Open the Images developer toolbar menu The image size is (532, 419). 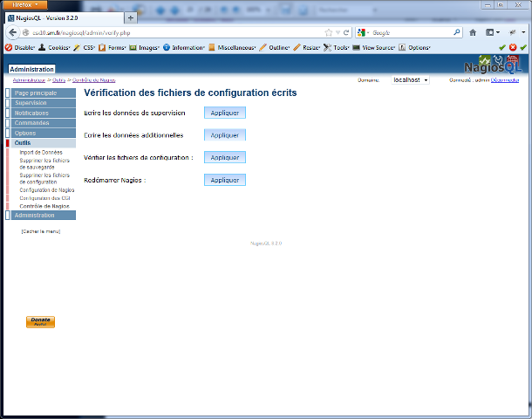[x=145, y=47]
